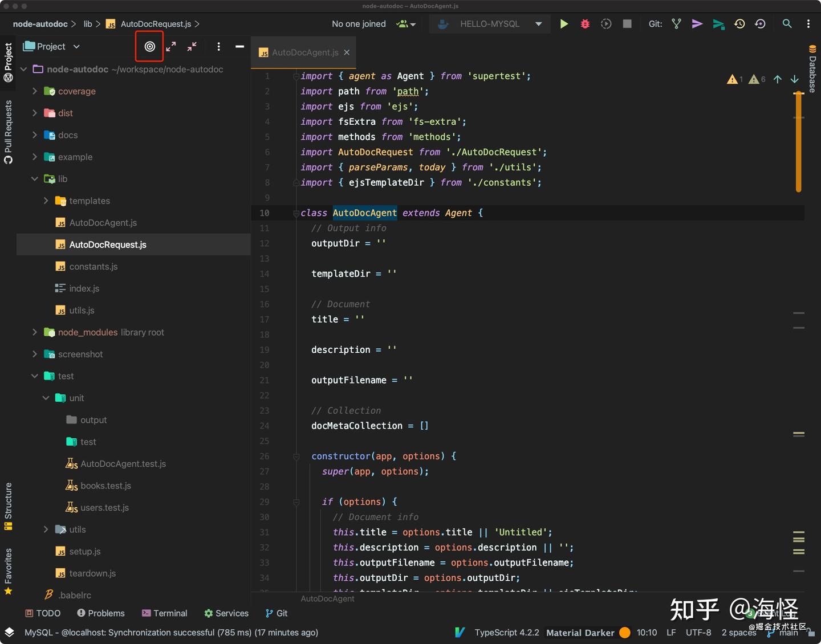This screenshot has width=821, height=644.
Task: Open Search Everywhere with the magnifier icon
Action: (x=787, y=24)
